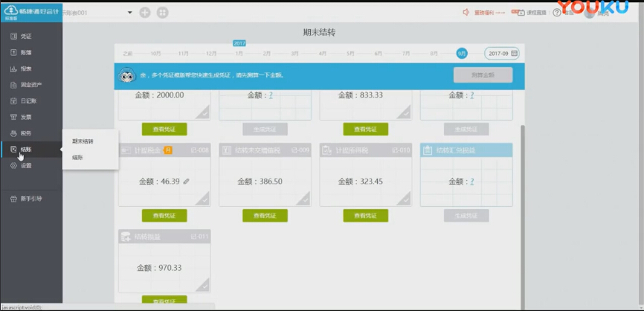Open the 报表 (Reports) chart icon
The width and height of the screenshot is (644, 311).
point(14,68)
